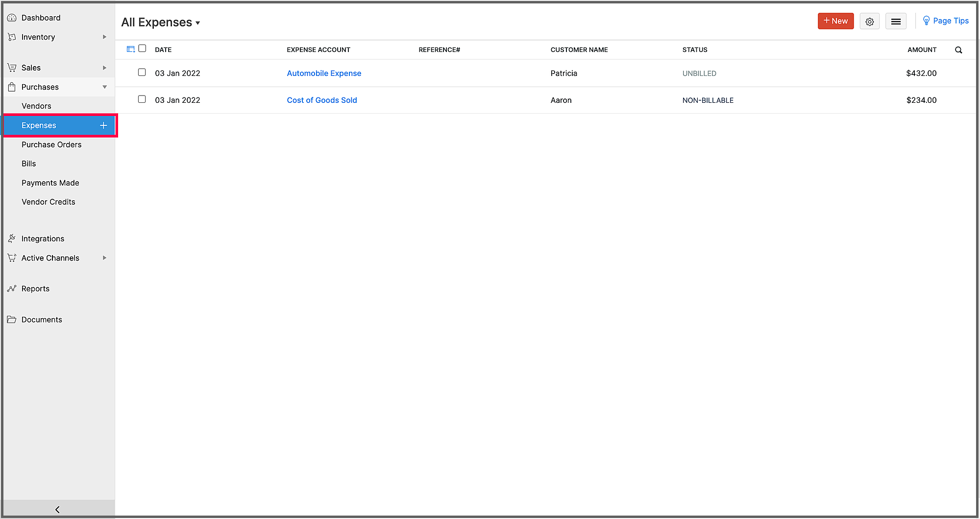Open the Page Tips link

tap(951, 21)
